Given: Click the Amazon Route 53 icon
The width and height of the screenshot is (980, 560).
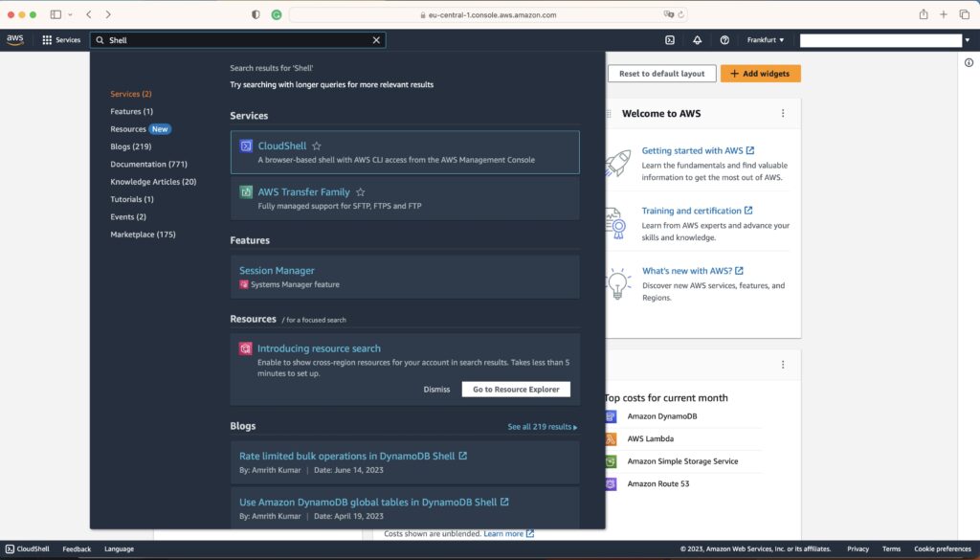Looking at the screenshot, I should 611,483.
